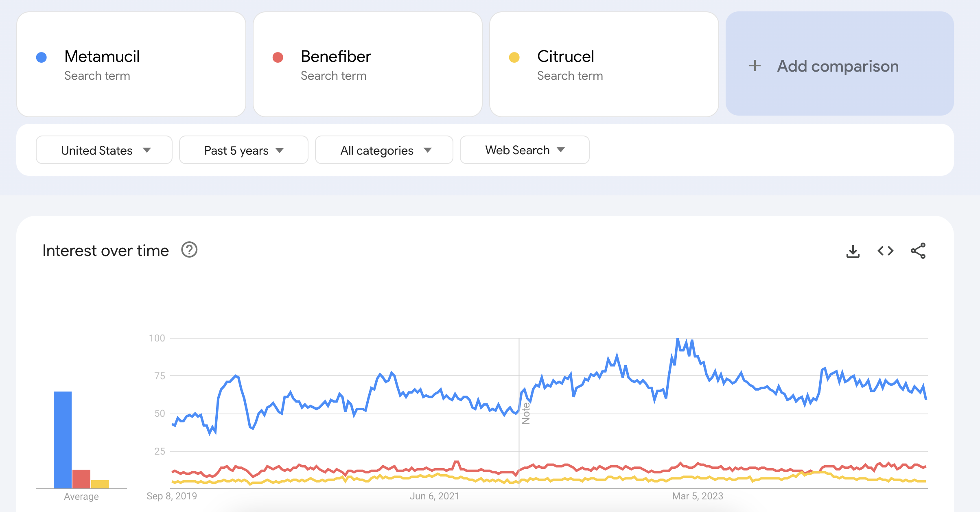Click the blue Metamucil average bar
Viewport: 980px width, 512px height.
point(63,440)
